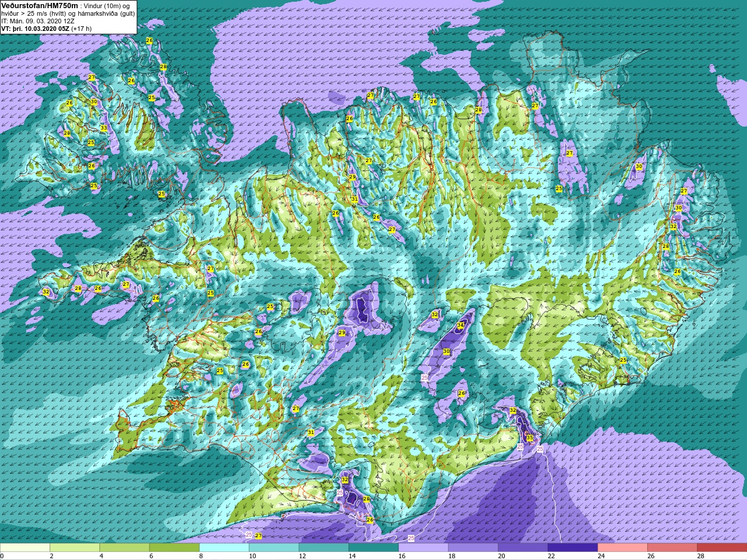Pick the 8–10 m/s light cyan legend swatch
The image size is (747, 560).
[x=224, y=548]
